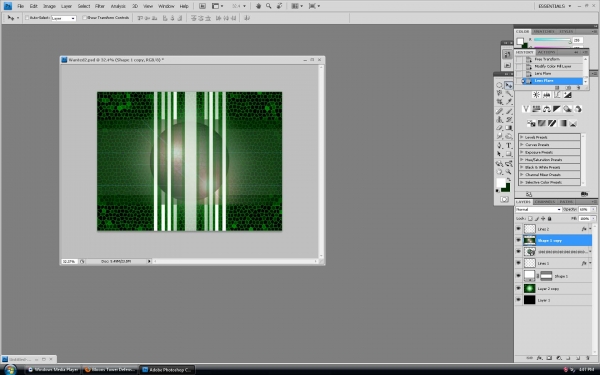This screenshot has height=375, width=600.
Task: Click the foreground color swatch in toolbox
Action: (x=501, y=183)
